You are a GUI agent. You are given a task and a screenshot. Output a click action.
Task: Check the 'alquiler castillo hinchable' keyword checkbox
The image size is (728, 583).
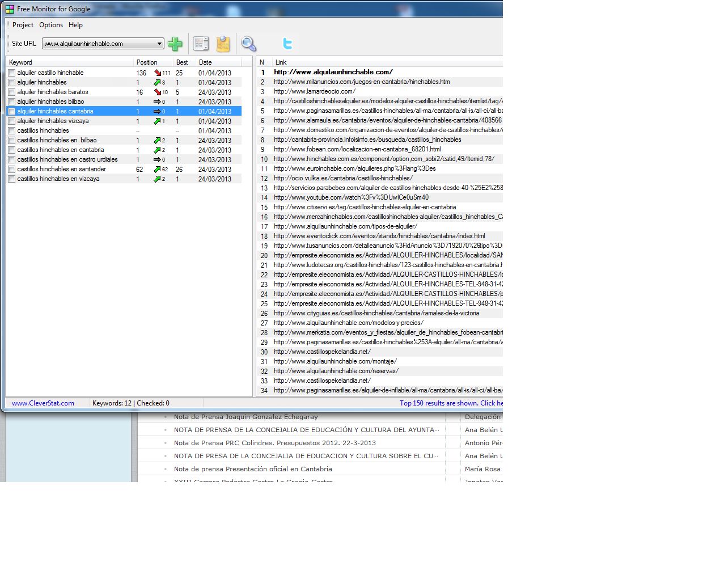point(11,73)
